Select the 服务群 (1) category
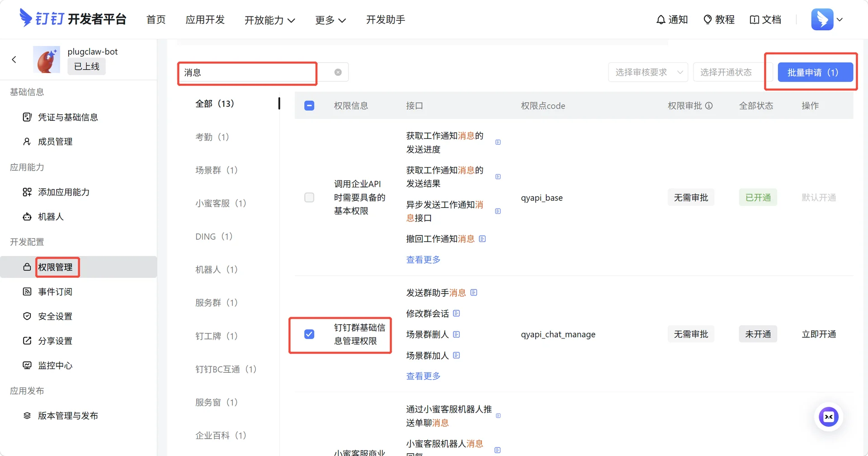 (217, 303)
